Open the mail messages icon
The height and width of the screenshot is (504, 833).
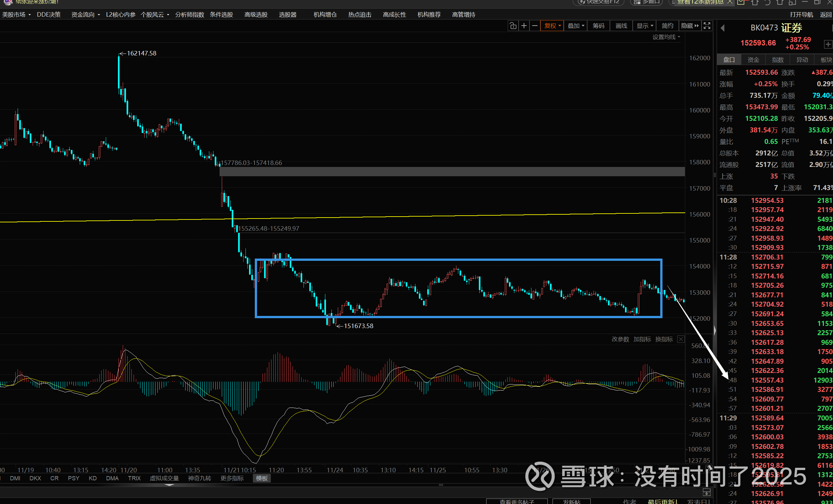point(740,2)
